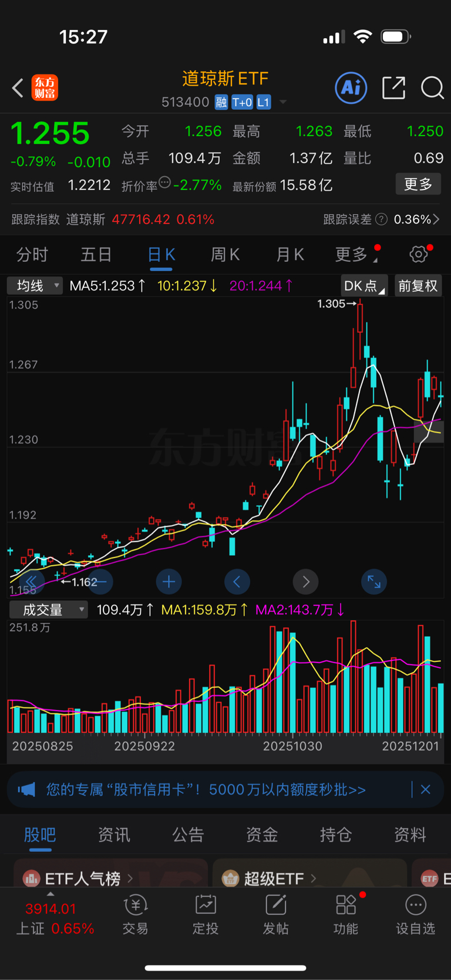Tap the 20:1.244 MA legend
This screenshot has height=980, width=451.
[261, 286]
